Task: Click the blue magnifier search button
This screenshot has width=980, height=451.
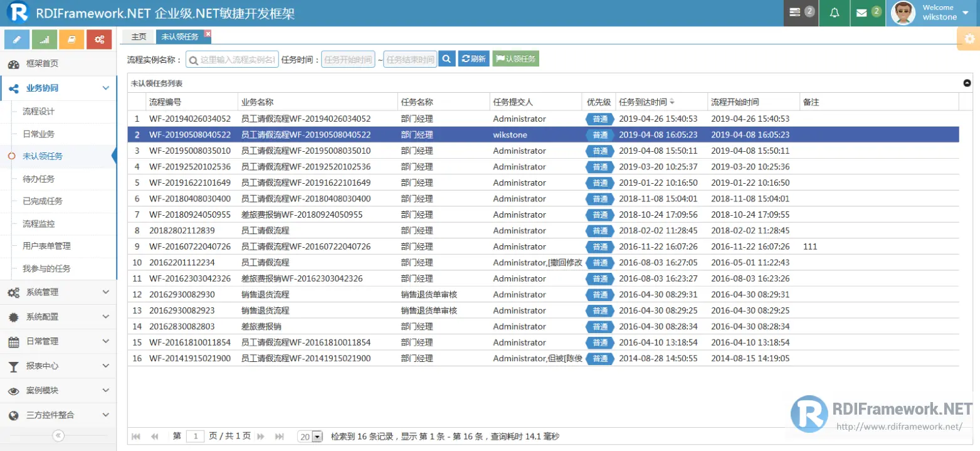Action: coord(446,59)
